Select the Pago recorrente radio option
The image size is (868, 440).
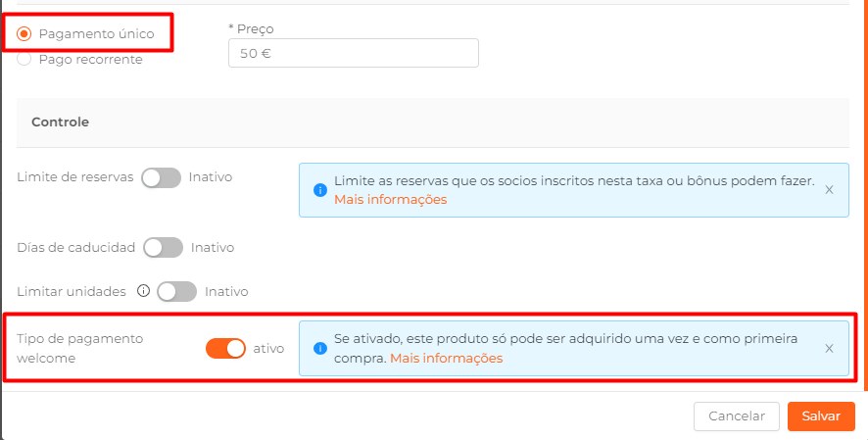tap(24, 59)
